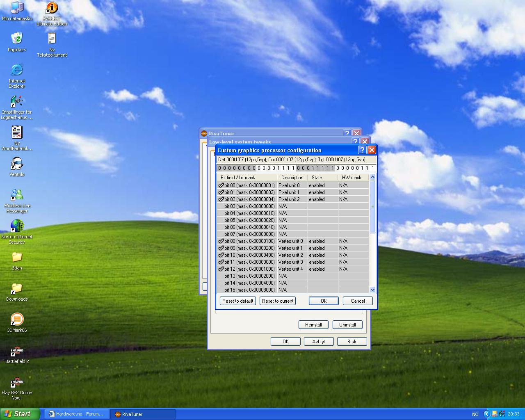Image resolution: width=525 pixels, height=420 pixels.
Task: Click scrollbar down arrow in bit list
Action: pos(372,290)
